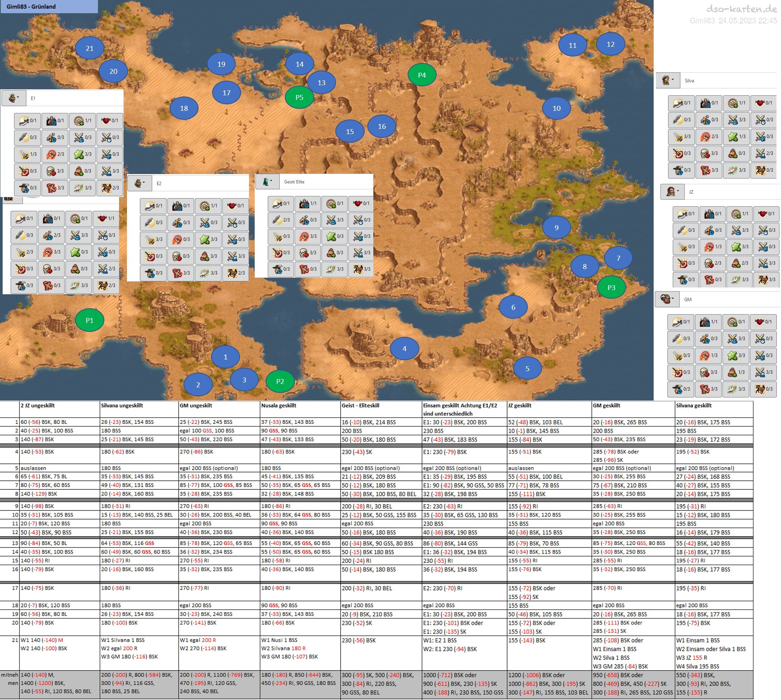Click blue camp marker 9 on map

[x=556, y=228]
